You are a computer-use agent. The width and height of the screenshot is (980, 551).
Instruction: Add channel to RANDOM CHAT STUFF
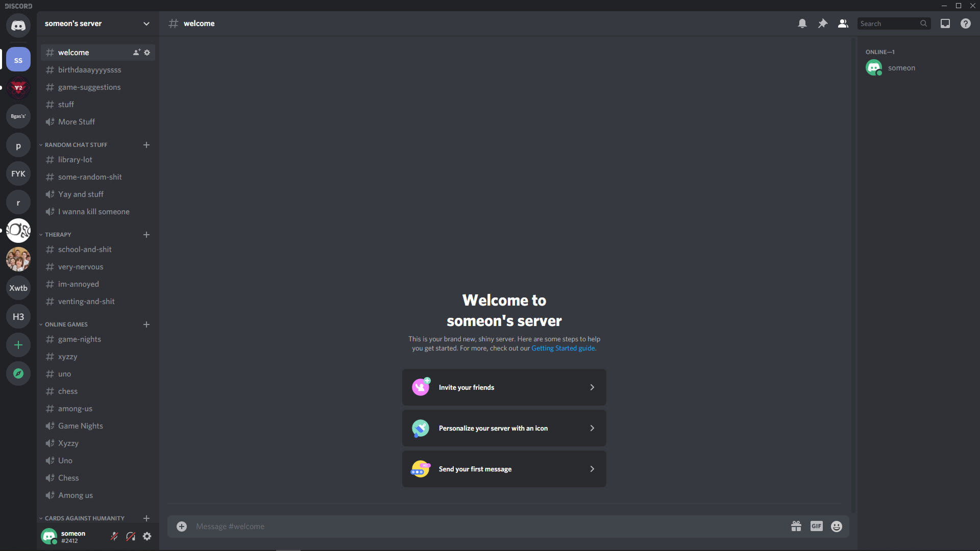pos(146,144)
